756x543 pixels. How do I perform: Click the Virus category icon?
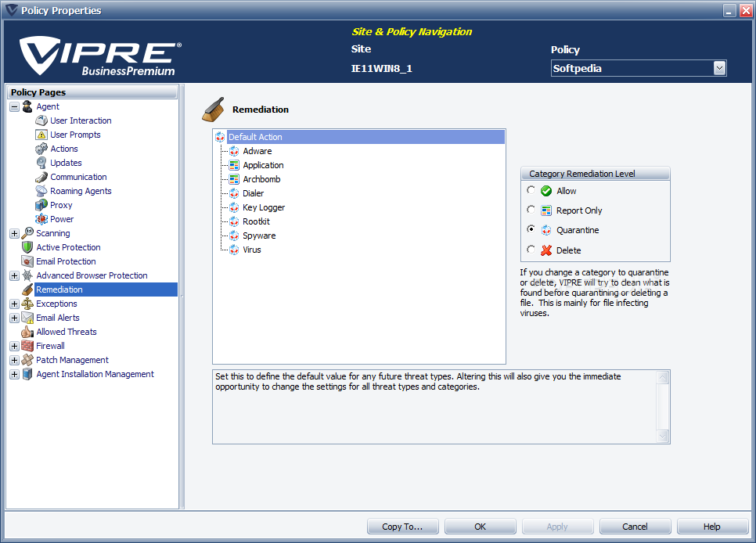[x=234, y=250]
